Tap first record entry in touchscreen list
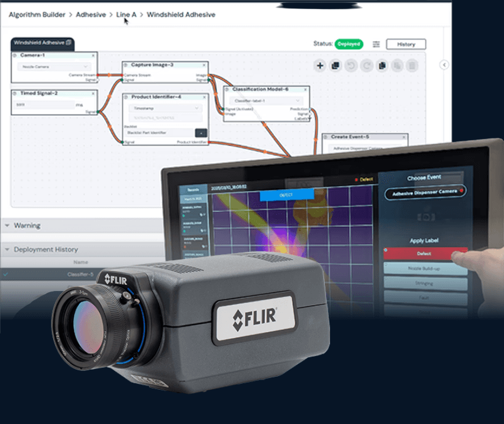This screenshot has width=504, height=424. (194, 211)
